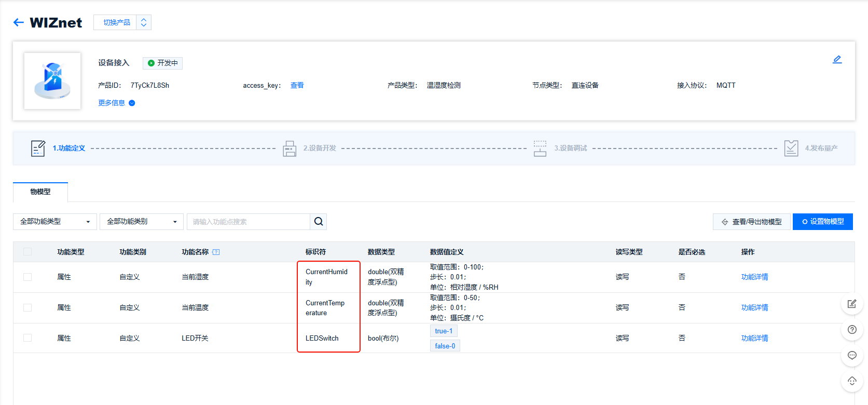The width and height of the screenshot is (868, 405).
Task: Open the 切换产品 product switcher dropdown
Action: (122, 22)
